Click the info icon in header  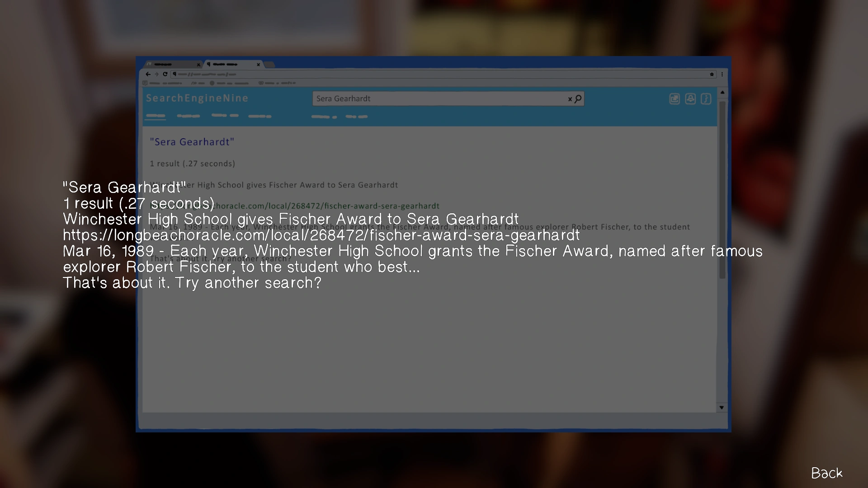coord(706,99)
